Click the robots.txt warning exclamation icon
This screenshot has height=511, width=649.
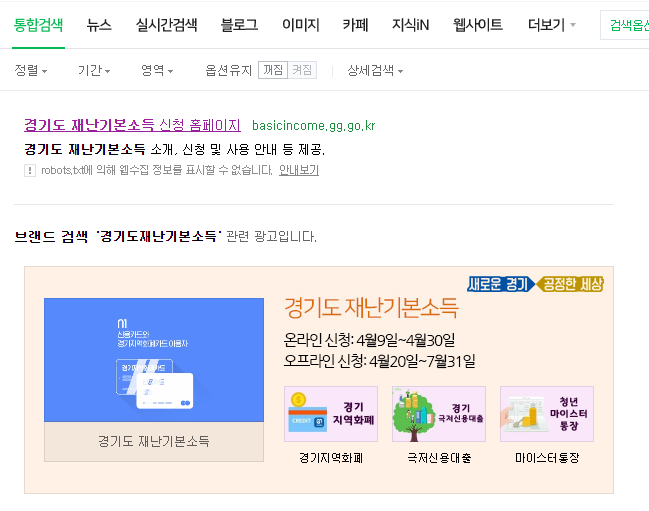pyautogui.click(x=30, y=170)
